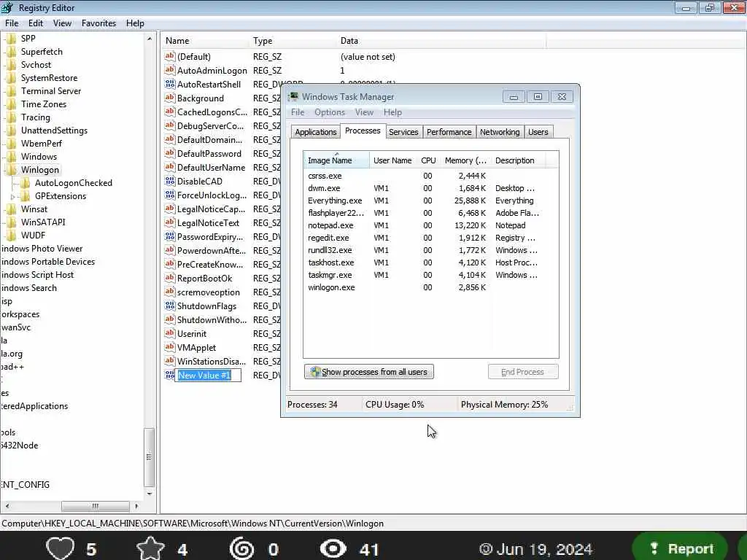Click the ForceUnlockLogon DWORD icon

[169, 195]
